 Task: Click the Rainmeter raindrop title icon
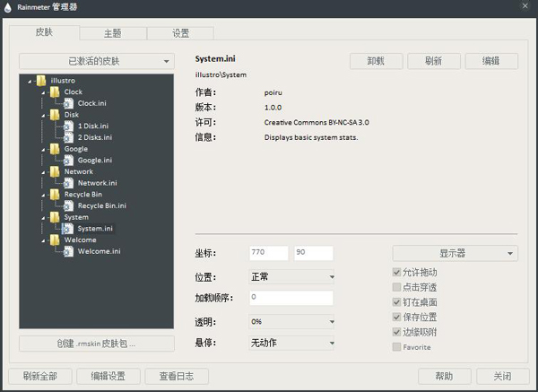coord(7,7)
